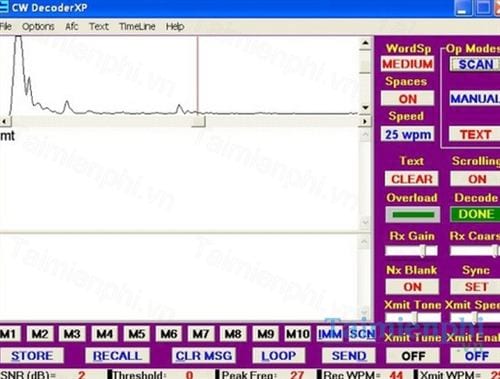Select memory M2
This screenshot has height=379, width=500.
pos(40,334)
